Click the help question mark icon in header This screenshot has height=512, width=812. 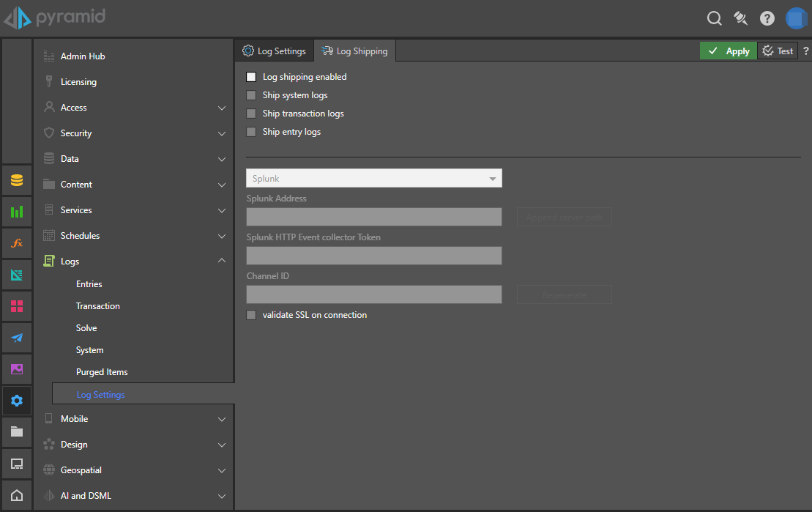767,18
